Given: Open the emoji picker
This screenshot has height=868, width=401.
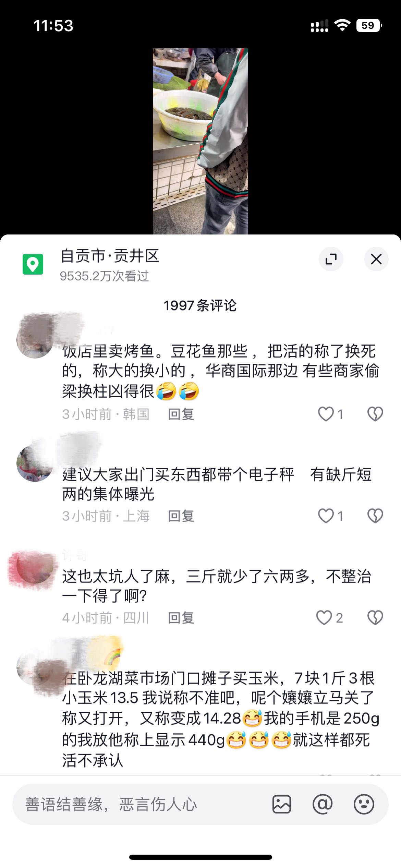Looking at the screenshot, I should coord(364,804).
